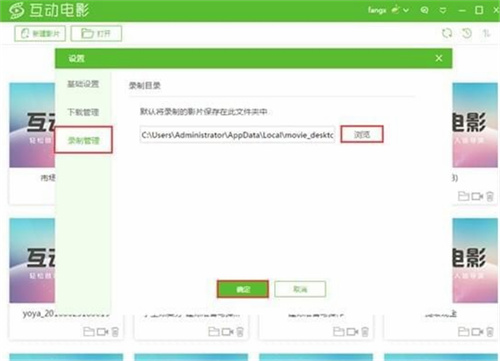Click the sort arrows icon in the toolbar
The height and width of the screenshot is (361, 500).
pos(486,33)
